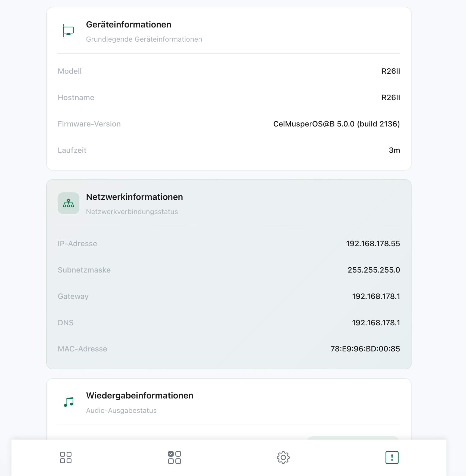Click the Modell row label
Viewport: 466px width, 476px height.
(70, 71)
